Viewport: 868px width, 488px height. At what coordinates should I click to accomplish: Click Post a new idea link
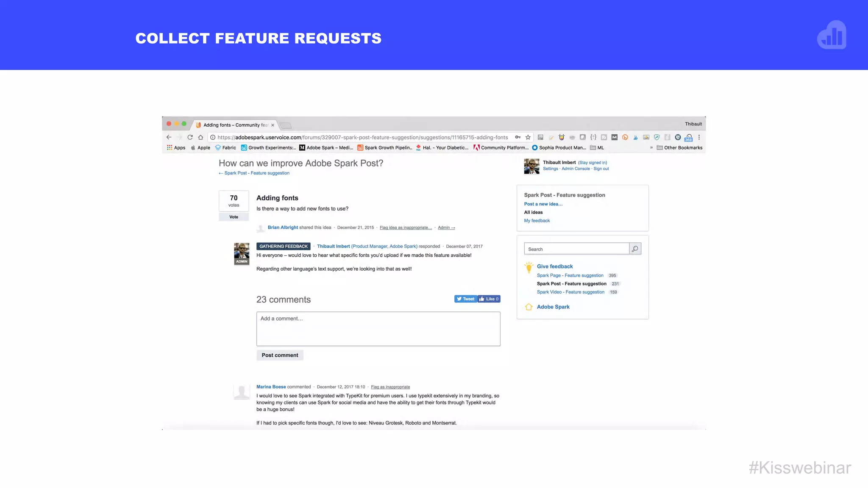click(x=543, y=204)
